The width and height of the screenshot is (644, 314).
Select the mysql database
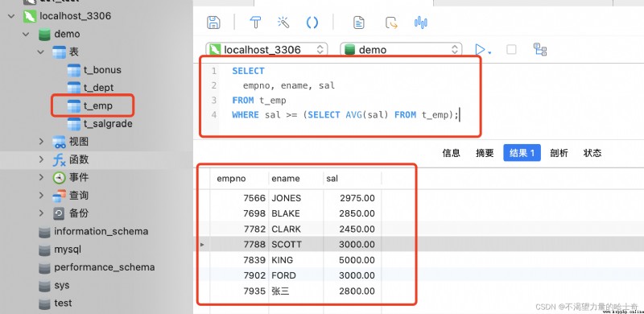tap(68, 250)
